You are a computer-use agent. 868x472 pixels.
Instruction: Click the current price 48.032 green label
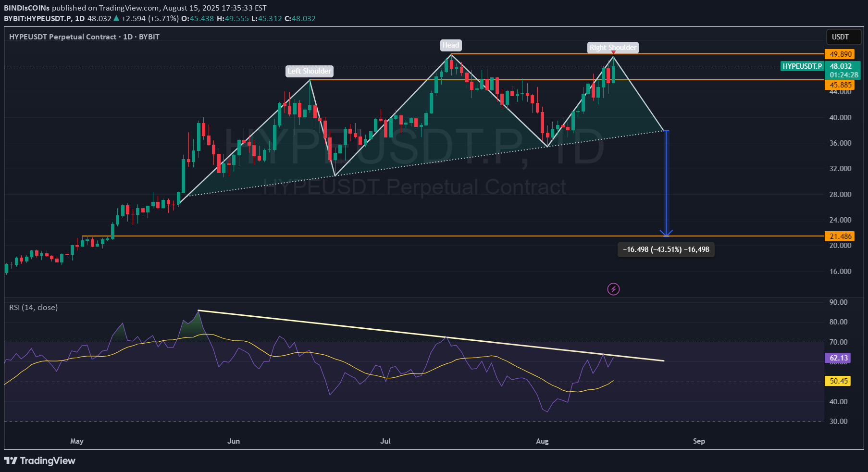click(x=841, y=66)
